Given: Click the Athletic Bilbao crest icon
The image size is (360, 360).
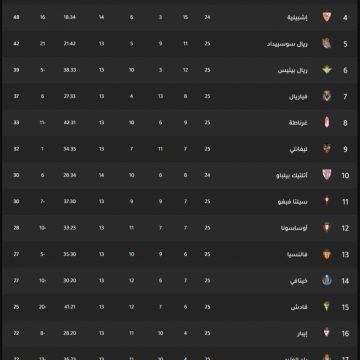Looking at the screenshot, I should click(327, 175).
